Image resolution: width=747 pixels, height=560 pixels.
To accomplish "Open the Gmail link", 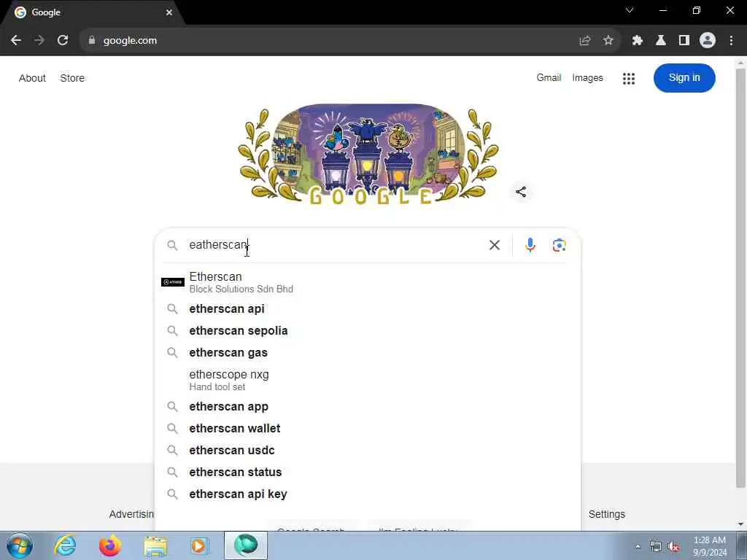I will click(x=549, y=77).
